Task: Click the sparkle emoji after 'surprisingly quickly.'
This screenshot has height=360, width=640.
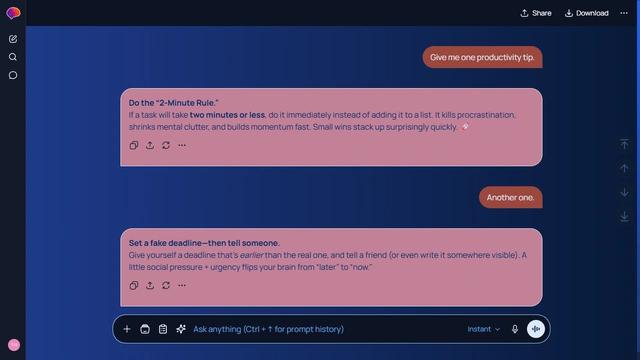Action: click(465, 127)
